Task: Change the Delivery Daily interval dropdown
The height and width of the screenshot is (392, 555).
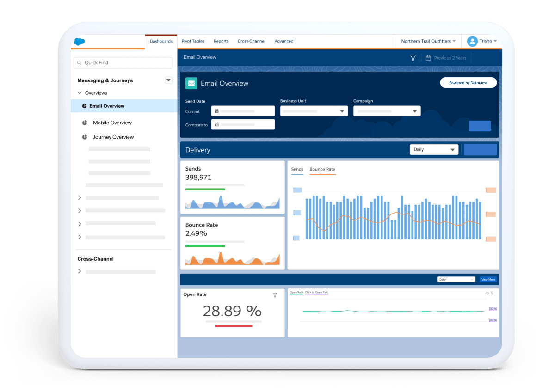Action: (x=434, y=150)
